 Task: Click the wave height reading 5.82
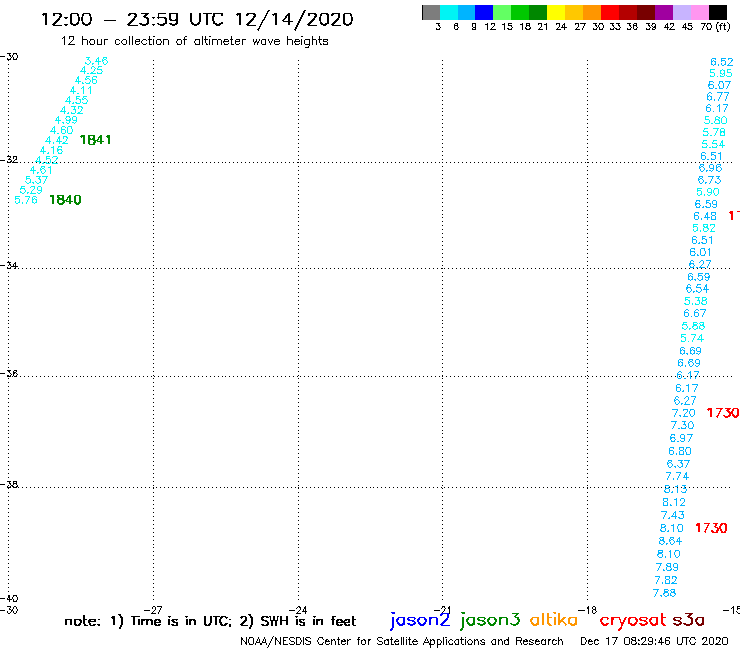704,228
